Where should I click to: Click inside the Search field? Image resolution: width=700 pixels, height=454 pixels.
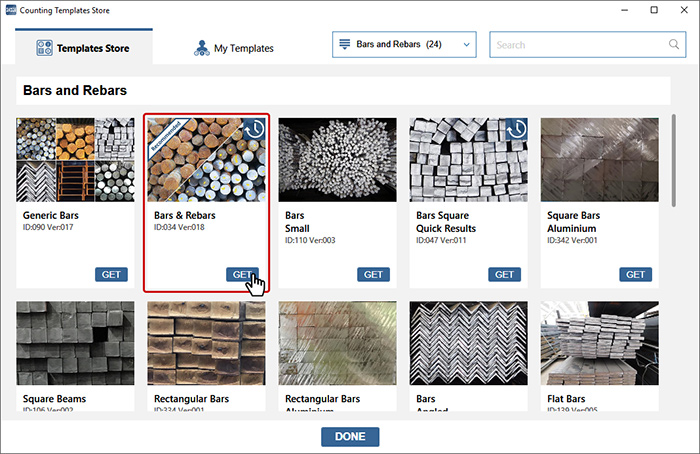pyautogui.click(x=575, y=45)
